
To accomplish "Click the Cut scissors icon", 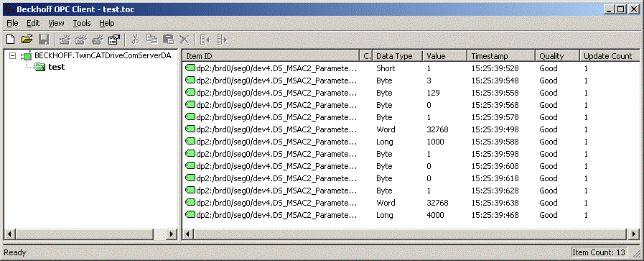I will (136, 40).
